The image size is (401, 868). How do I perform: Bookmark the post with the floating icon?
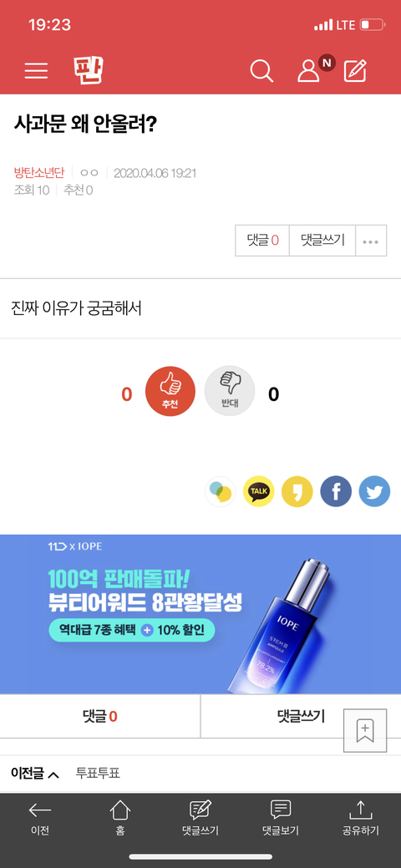pos(365,729)
